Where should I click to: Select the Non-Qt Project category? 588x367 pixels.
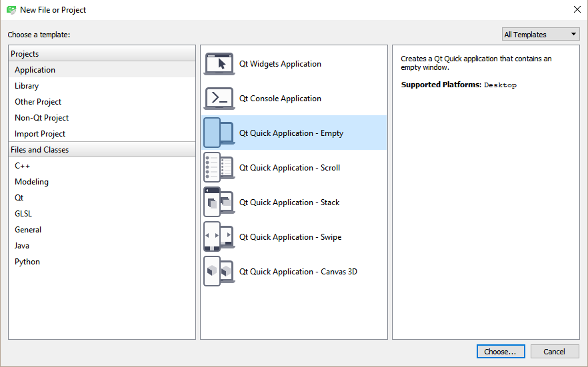click(x=41, y=118)
